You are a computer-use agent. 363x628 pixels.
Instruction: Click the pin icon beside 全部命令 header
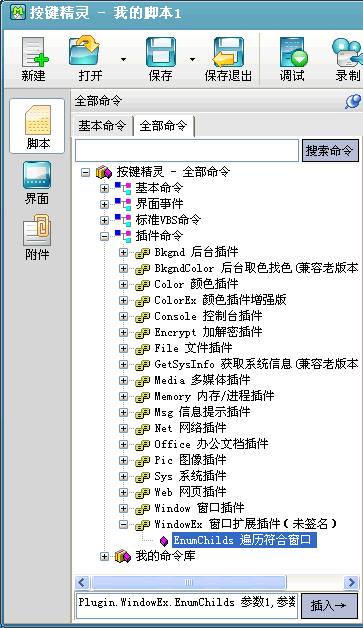(353, 101)
